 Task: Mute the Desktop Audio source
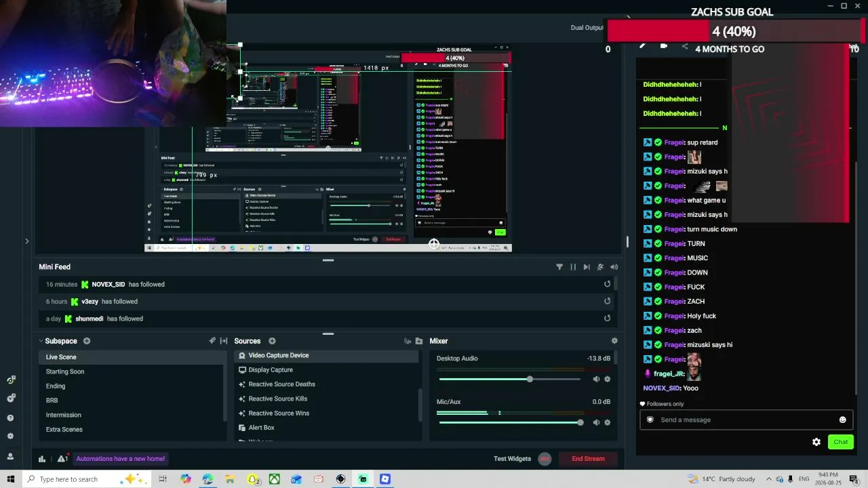point(596,380)
